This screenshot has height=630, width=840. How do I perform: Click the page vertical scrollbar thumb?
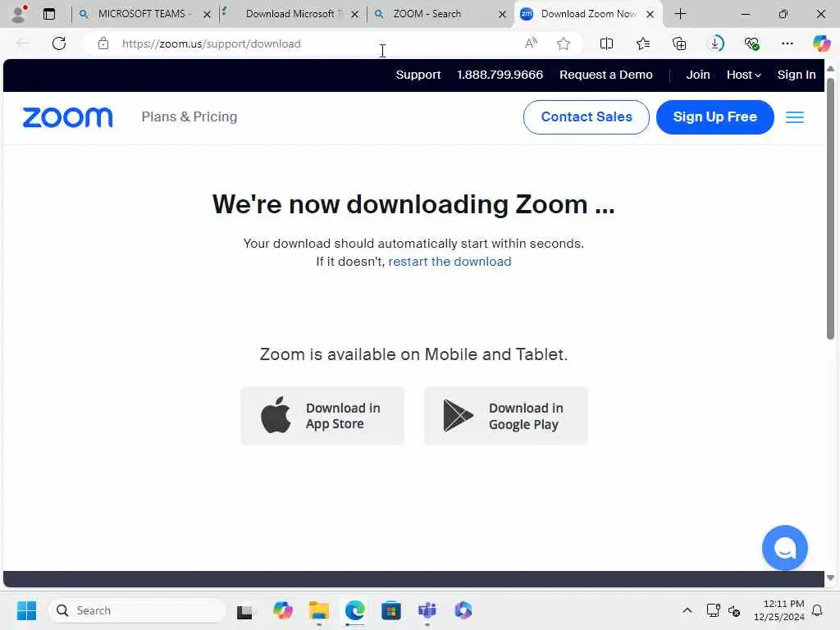click(x=830, y=209)
